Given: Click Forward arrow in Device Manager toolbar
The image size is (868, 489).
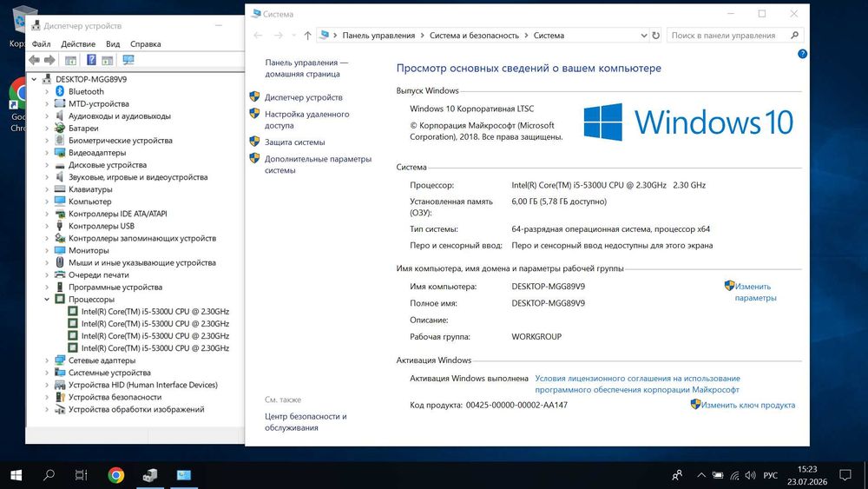Looking at the screenshot, I should (49, 60).
